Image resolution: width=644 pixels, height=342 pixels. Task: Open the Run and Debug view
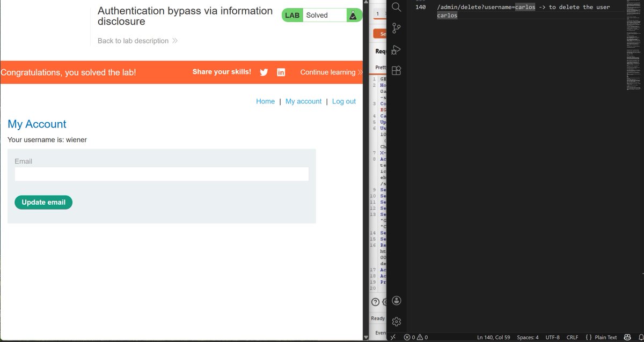click(396, 50)
